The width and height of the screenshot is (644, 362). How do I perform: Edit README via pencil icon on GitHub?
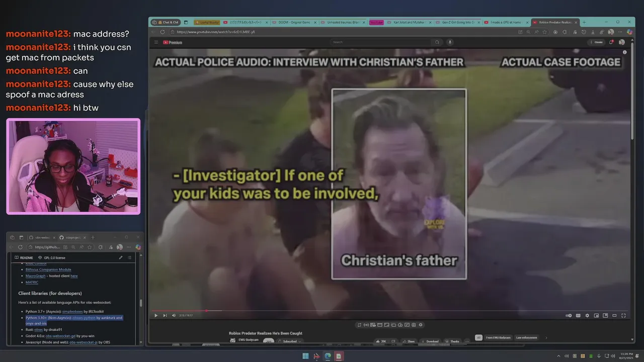[x=121, y=257]
